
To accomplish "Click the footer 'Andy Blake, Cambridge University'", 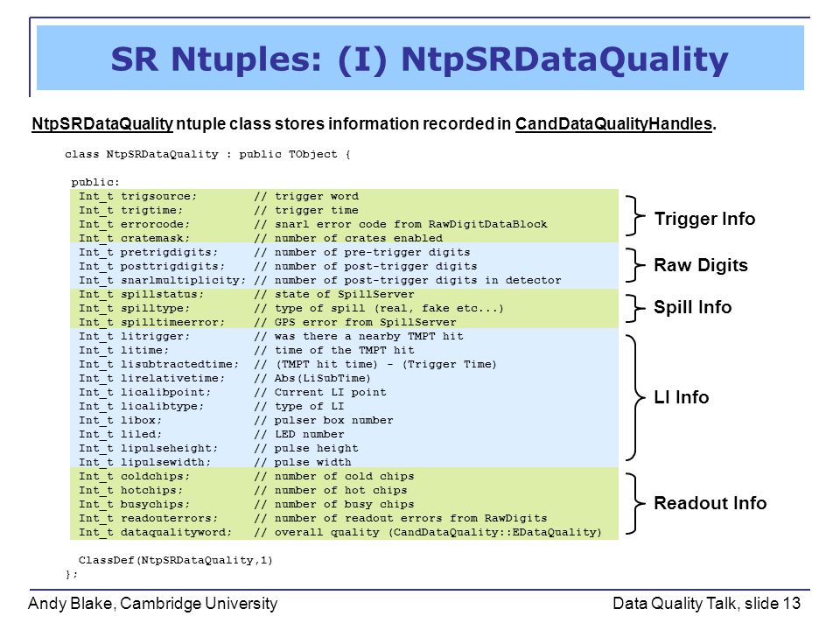I will (152, 604).
